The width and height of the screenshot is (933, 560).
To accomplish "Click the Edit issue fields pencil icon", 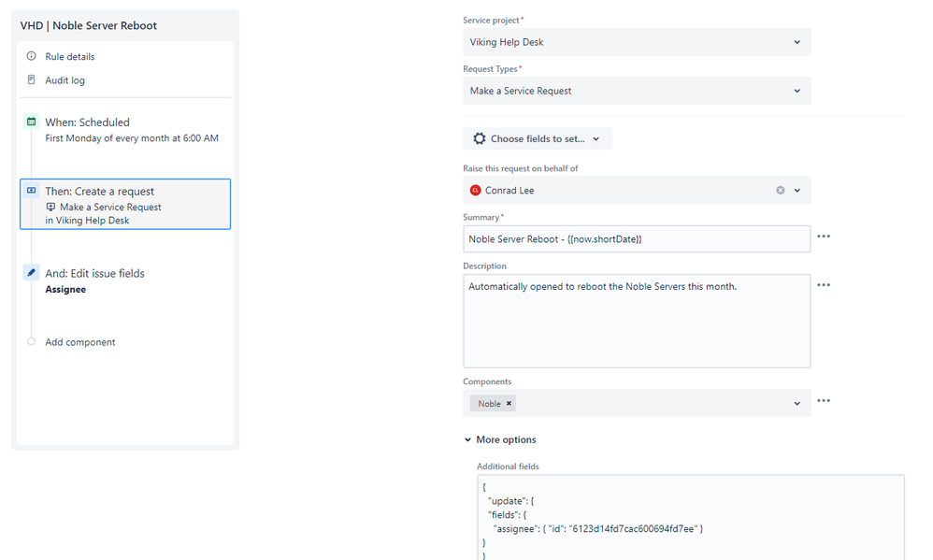I will point(32,273).
